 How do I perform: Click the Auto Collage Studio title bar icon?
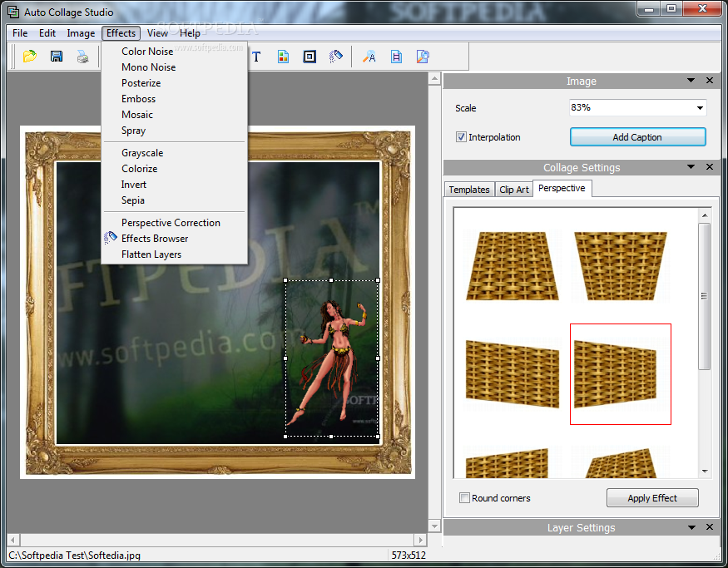coord(13,12)
